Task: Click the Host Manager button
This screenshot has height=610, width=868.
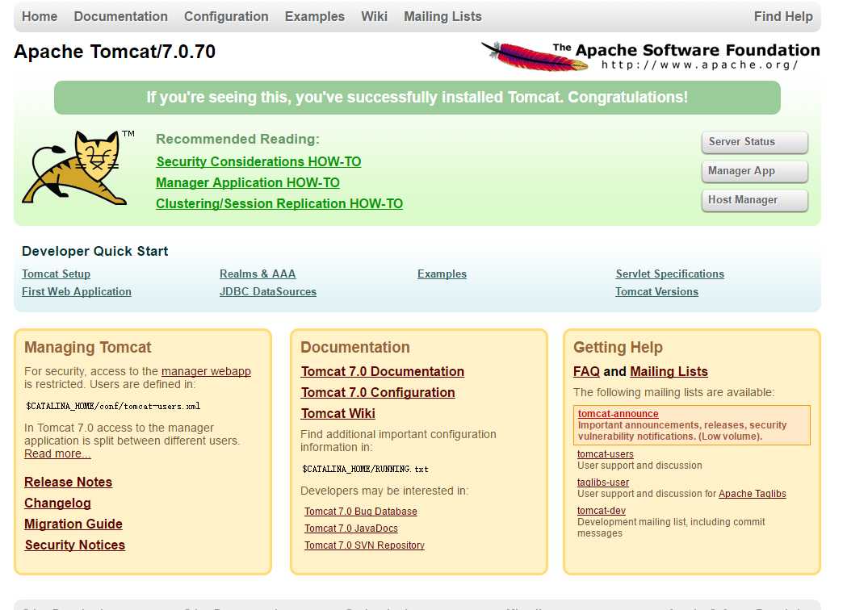Action: click(x=754, y=200)
